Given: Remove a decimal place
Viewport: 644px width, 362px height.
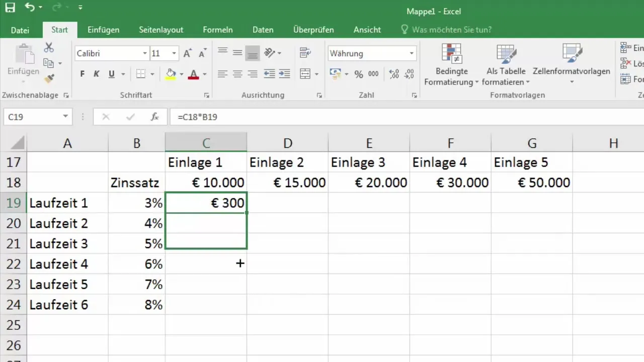Looking at the screenshot, I should (410, 74).
